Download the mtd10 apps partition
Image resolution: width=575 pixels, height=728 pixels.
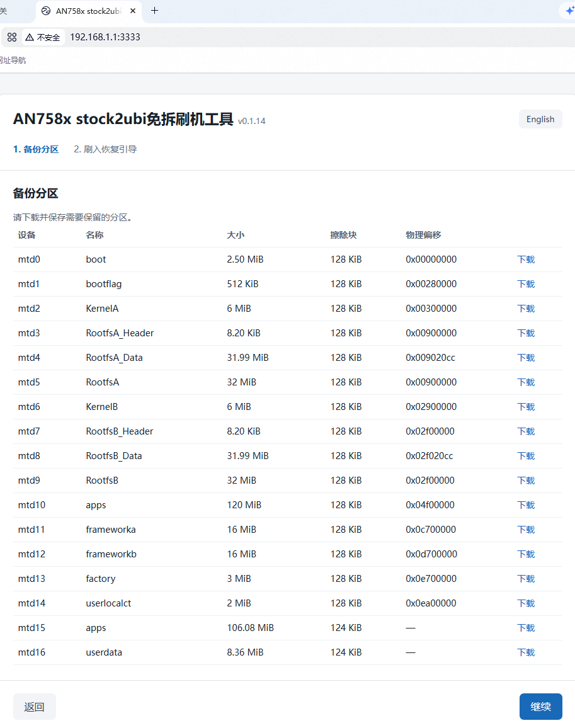click(x=527, y=505)
